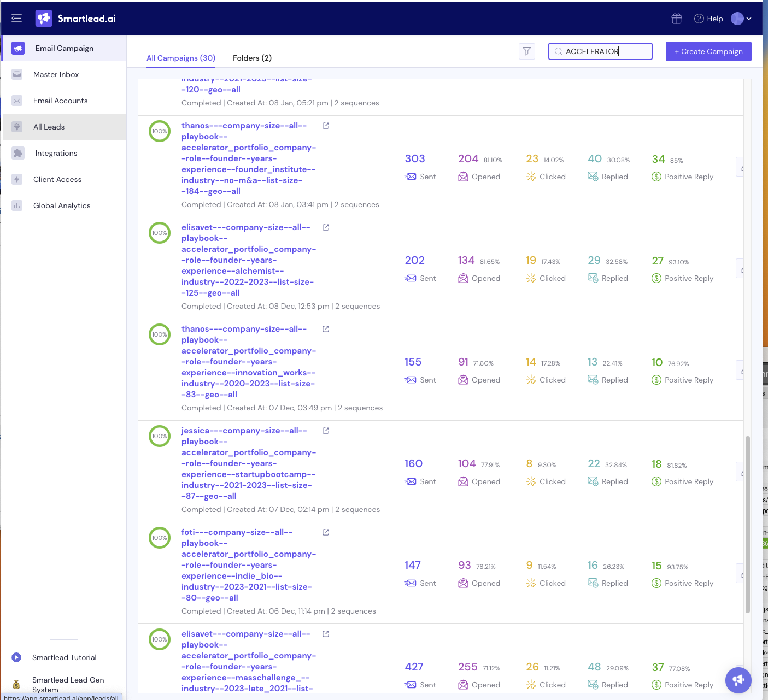The image size is (768, 700).
Task: Open external link for masschallenge campaign
Action: coord(326,634)
